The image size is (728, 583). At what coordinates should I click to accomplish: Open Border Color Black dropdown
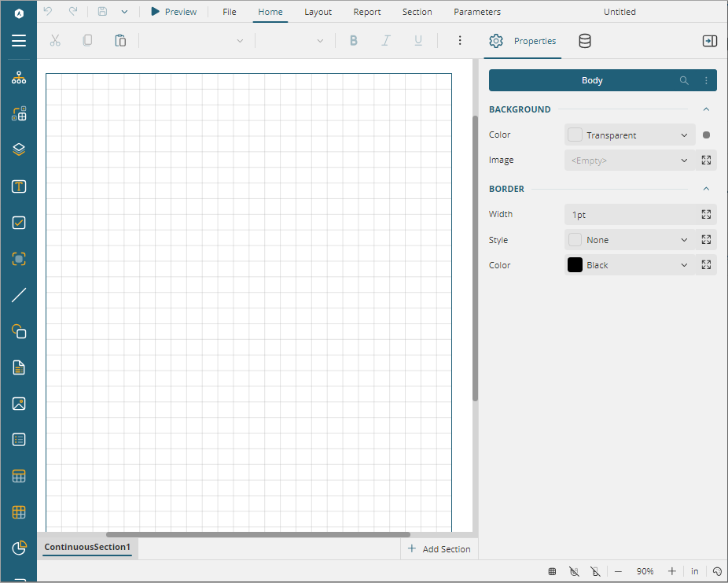click(x=630, y=265)
